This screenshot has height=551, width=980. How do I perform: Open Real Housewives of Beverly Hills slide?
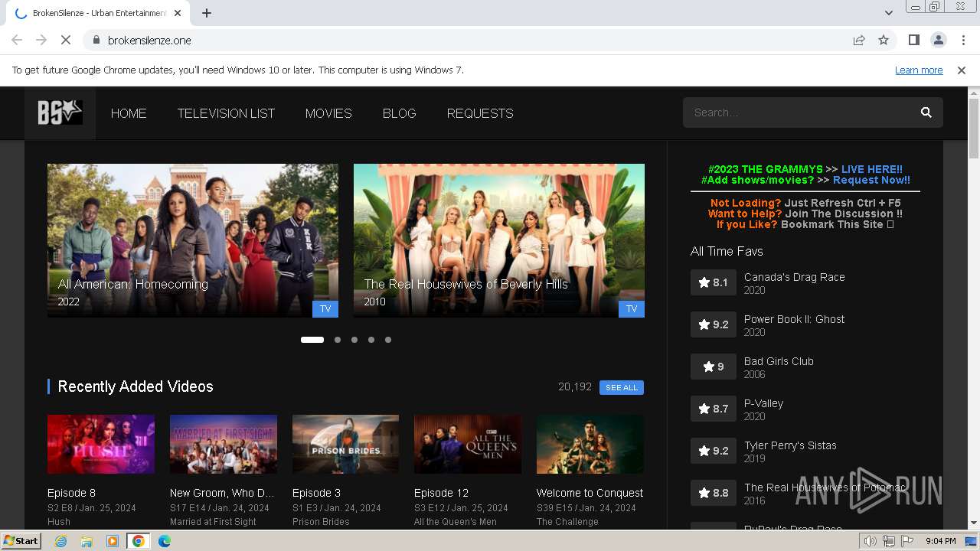499,240
